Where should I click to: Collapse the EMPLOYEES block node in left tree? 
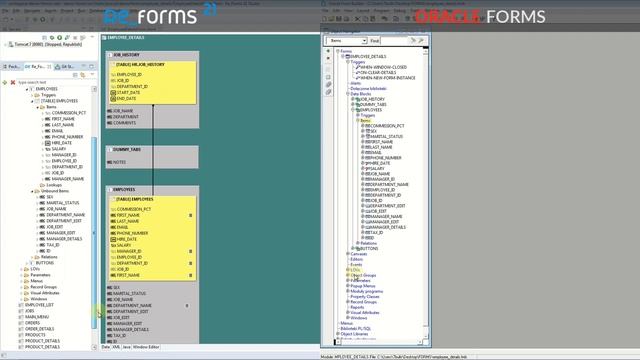(27, 89)
